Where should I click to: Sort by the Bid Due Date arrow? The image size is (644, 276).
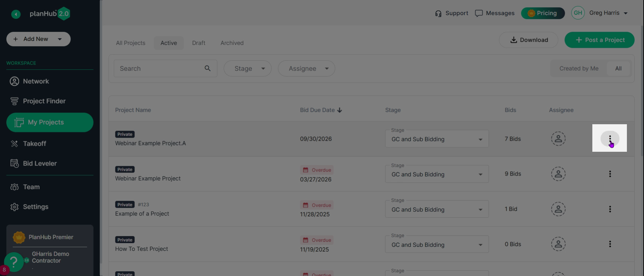click(x=339, y=110)
